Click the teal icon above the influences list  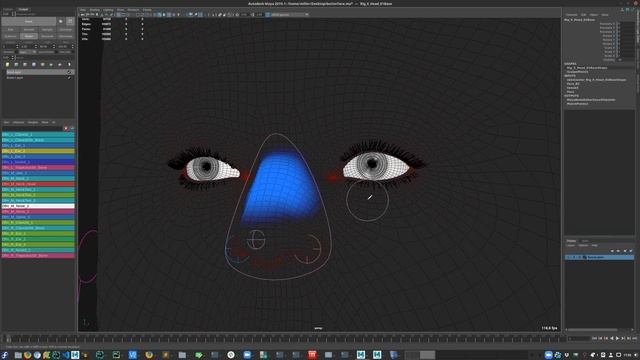72,128
